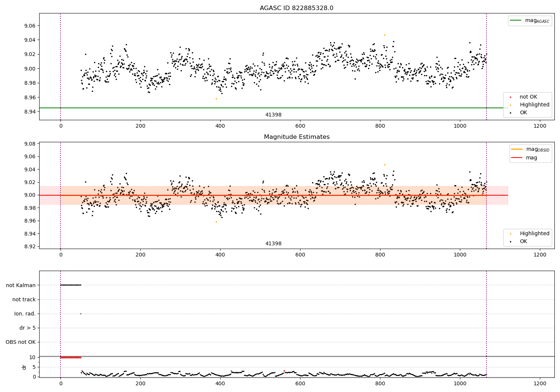Click the 'Ion. rad.' axis label
This screenshot has width=560, height=392.
[25, 314]
